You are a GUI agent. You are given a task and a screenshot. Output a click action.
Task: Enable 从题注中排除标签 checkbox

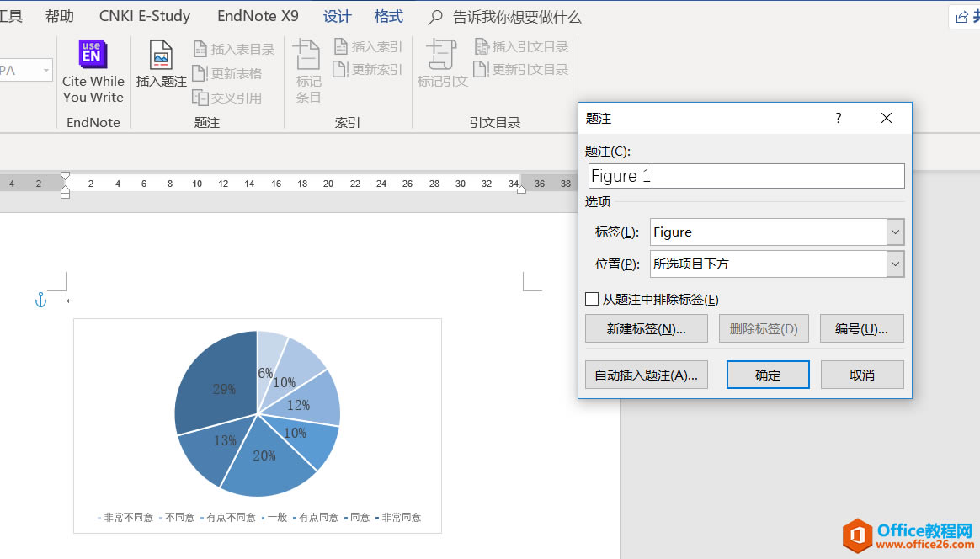[x=590, y=298]
